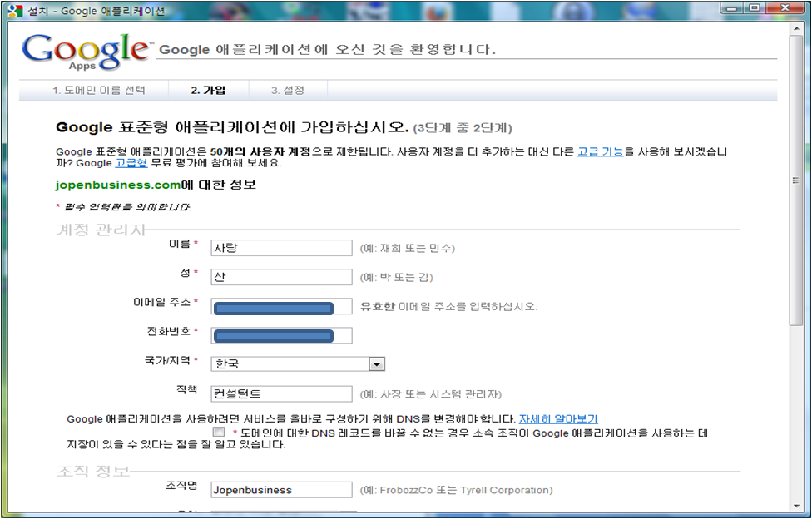Image resolution: width=812 pixels, height=519 pixels.
Task: Focus the 성 input field containing 산
Action: (282, 277)
